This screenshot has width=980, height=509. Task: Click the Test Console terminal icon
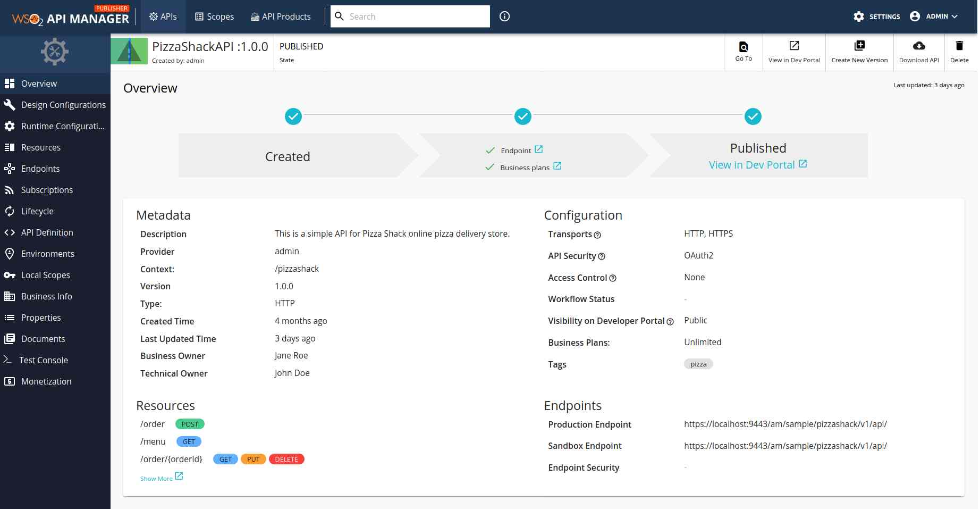coord(7,360)
